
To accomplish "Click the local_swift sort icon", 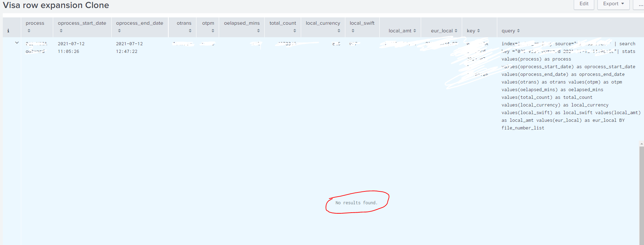I will 353,31.
